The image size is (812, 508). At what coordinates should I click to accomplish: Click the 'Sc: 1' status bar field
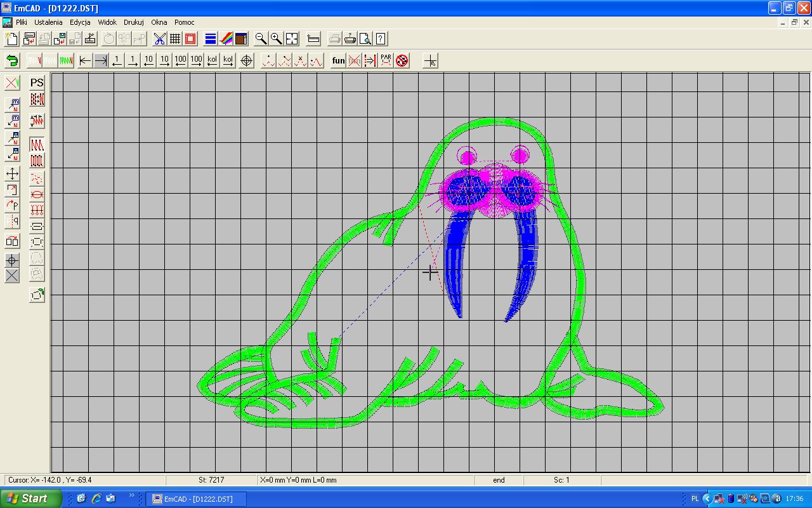pyautogui.click(x=561, y=480)
